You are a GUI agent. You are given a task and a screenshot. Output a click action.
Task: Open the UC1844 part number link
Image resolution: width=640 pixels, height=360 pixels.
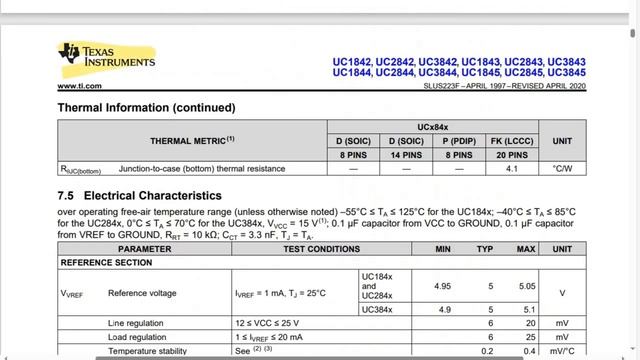click(x=351, y=73)
